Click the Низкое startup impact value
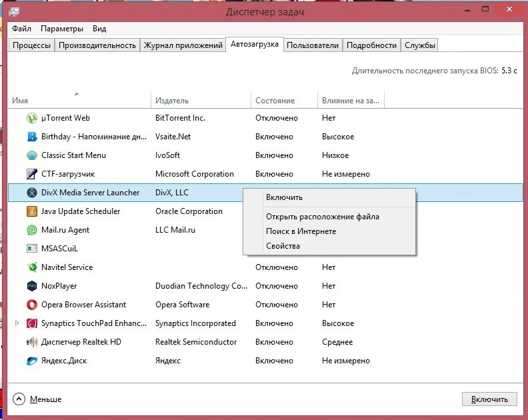This screenshot has height=420, width=528. pos(335,155)
